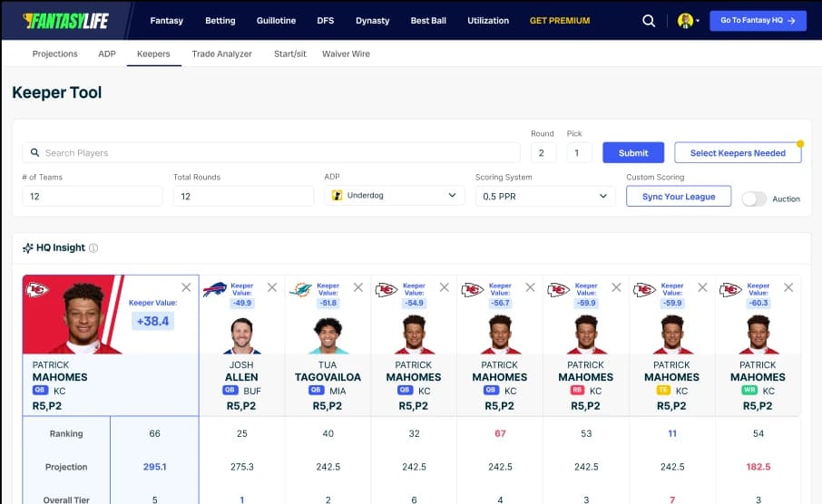Click the Pick input field
The height and width of the screenshot is (504, 822).
point(579,152)
